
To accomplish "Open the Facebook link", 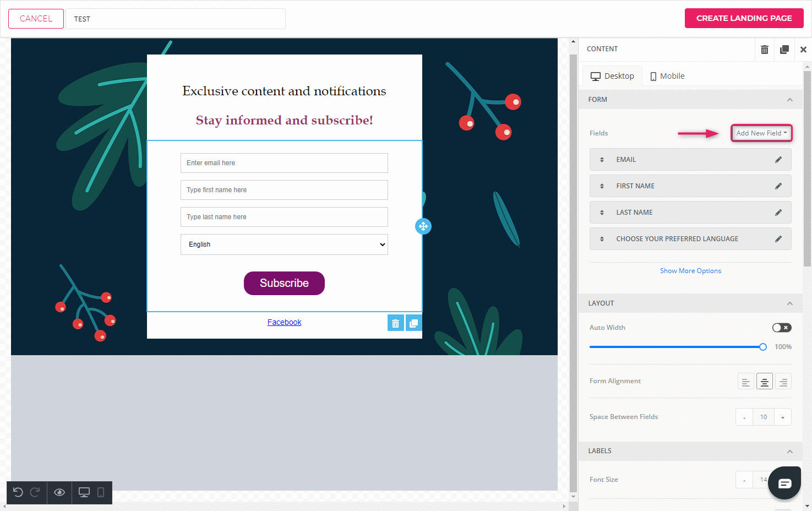I will tap(284, 322).
